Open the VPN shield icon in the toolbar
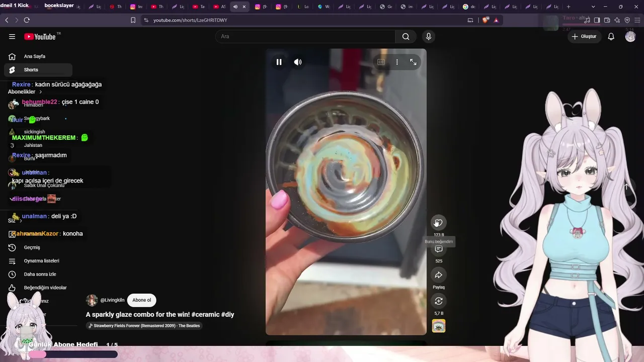This screenshot has height=362, width=644. (627, 20)
